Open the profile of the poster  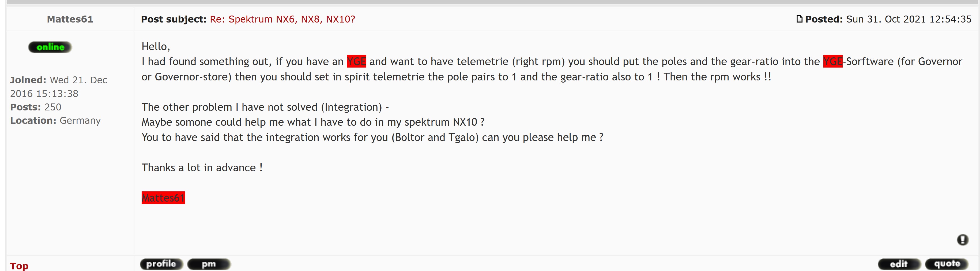161,264
